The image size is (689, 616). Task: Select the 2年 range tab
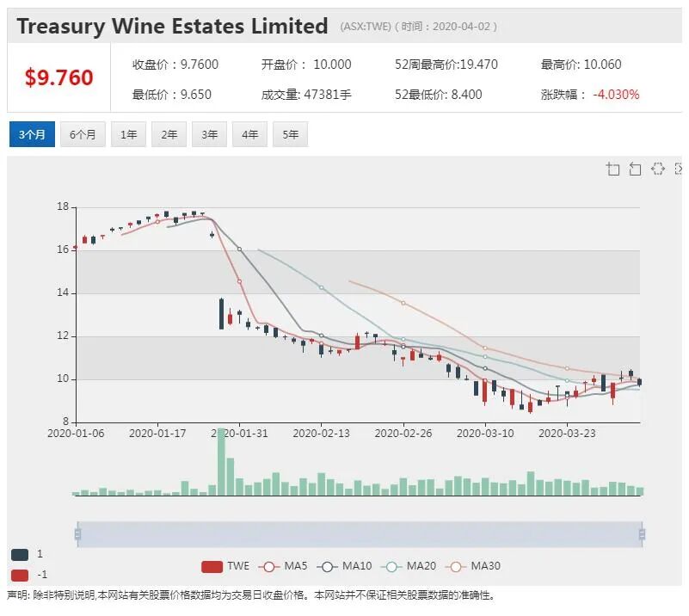tap(169, 134)
